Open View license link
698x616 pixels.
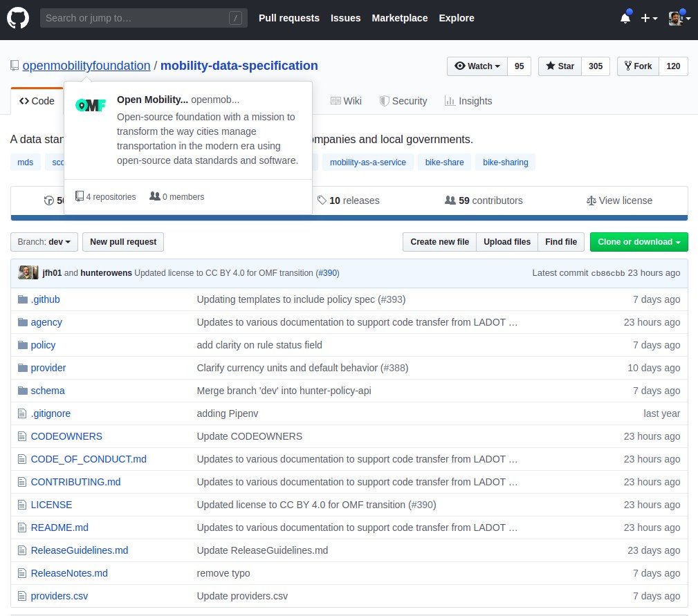pos(619,200)
